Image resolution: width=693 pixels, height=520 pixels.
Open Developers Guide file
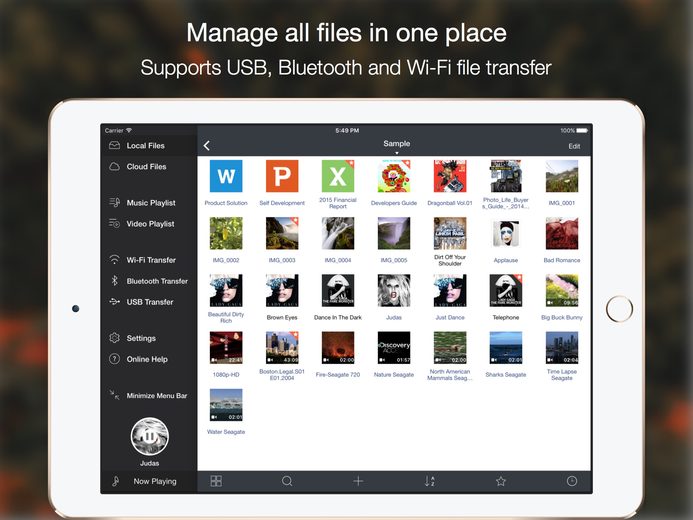394,176
